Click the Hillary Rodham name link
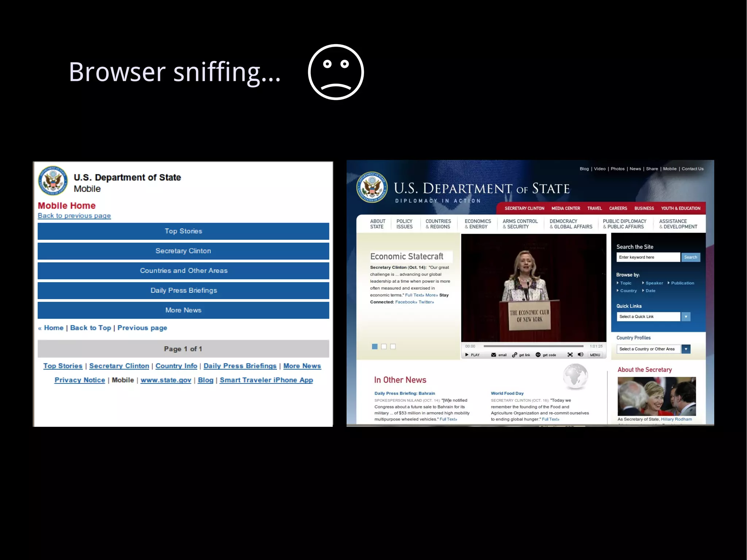Screen dimensions: 747x560 676,419
